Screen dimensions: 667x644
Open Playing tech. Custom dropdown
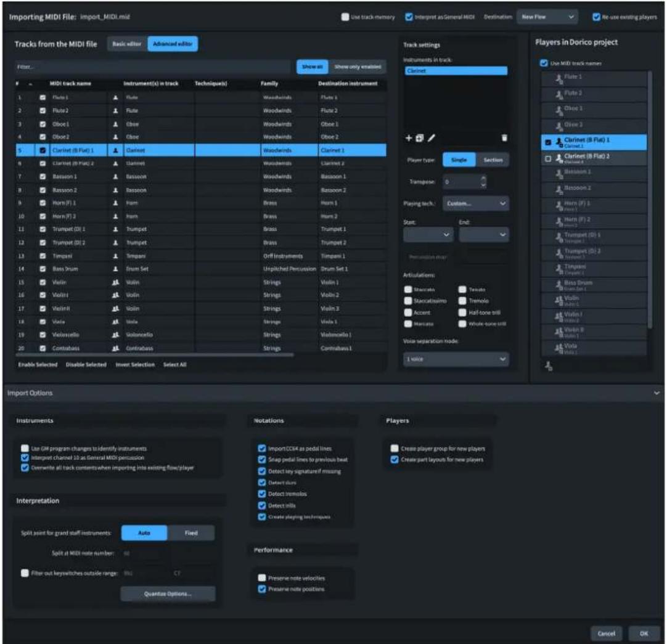(475, 204)
